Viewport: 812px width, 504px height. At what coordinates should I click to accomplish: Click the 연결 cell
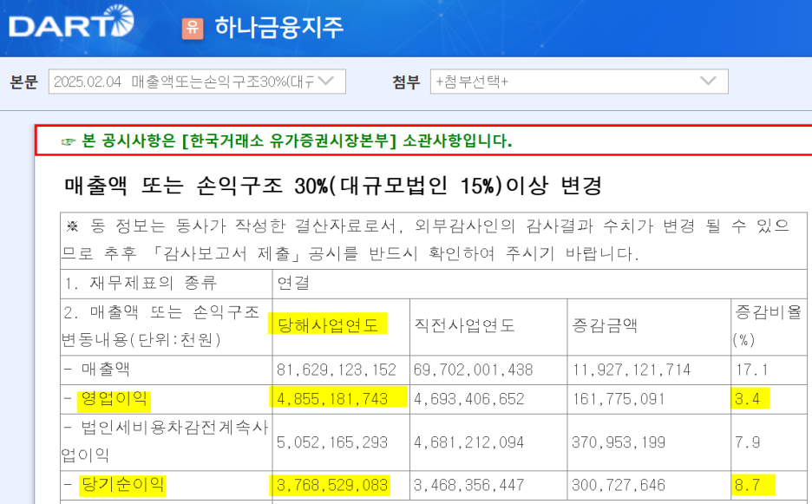(x=293, y=283)
